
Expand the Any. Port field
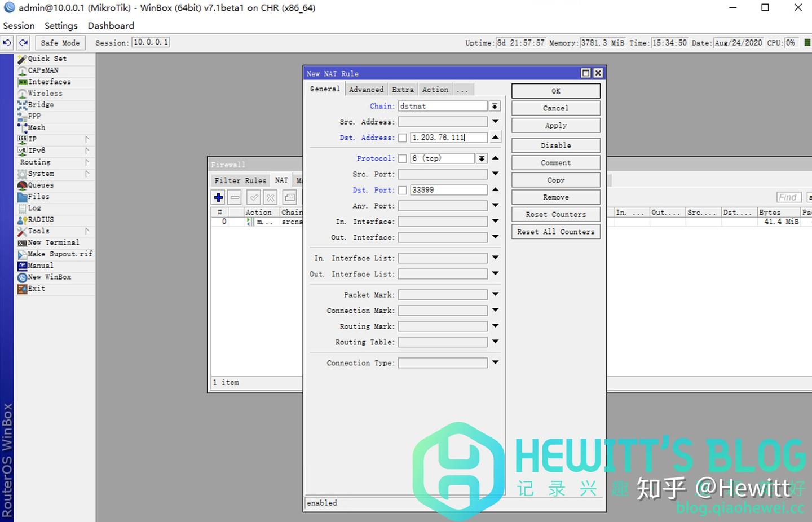pos(495,205)
